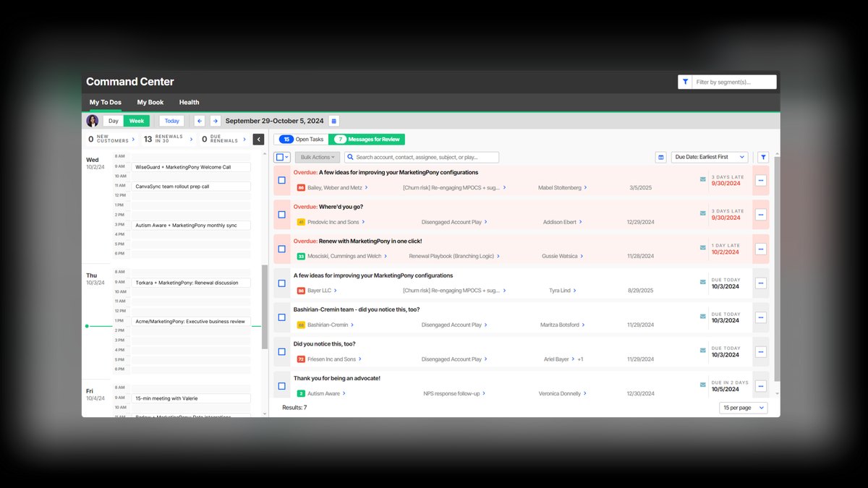Check the box for Bashirian-Cremin team message
Screen dimensions: 868x488
coord(282,317)
